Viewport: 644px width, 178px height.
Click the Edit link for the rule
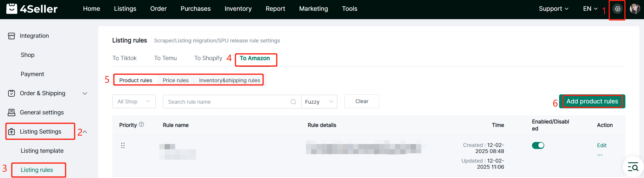pos(602,145)
